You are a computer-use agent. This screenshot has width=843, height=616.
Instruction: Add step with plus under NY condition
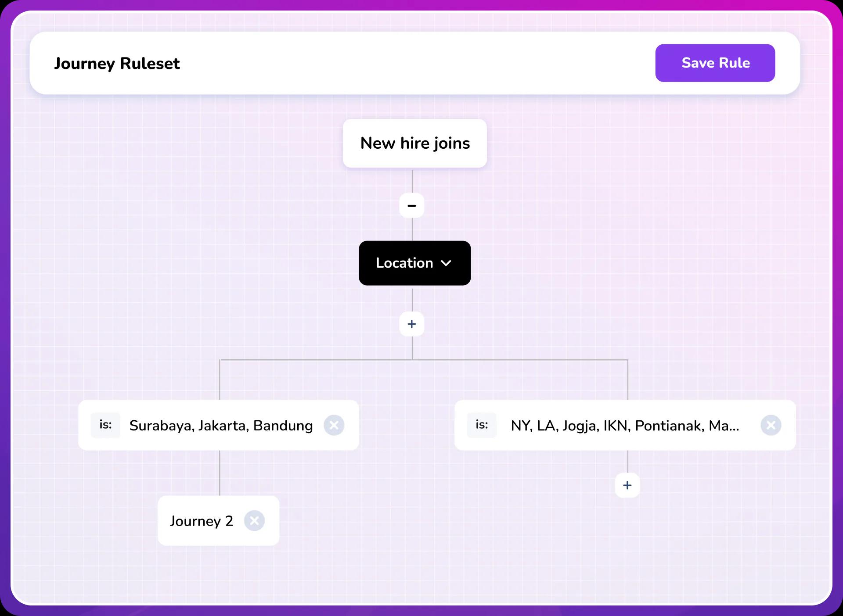[627, 485]
